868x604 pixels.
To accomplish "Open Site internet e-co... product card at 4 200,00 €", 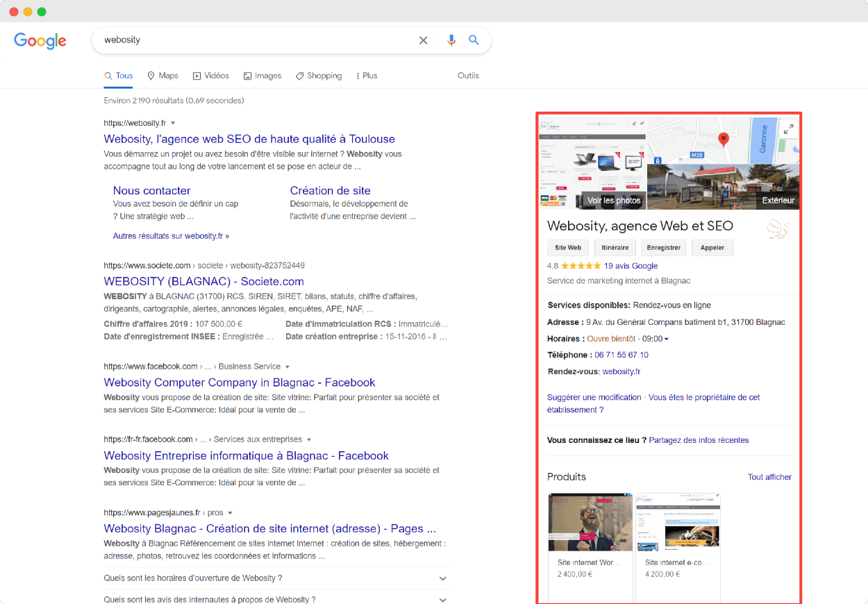I will pyautogui.click(x=678, y=547).
